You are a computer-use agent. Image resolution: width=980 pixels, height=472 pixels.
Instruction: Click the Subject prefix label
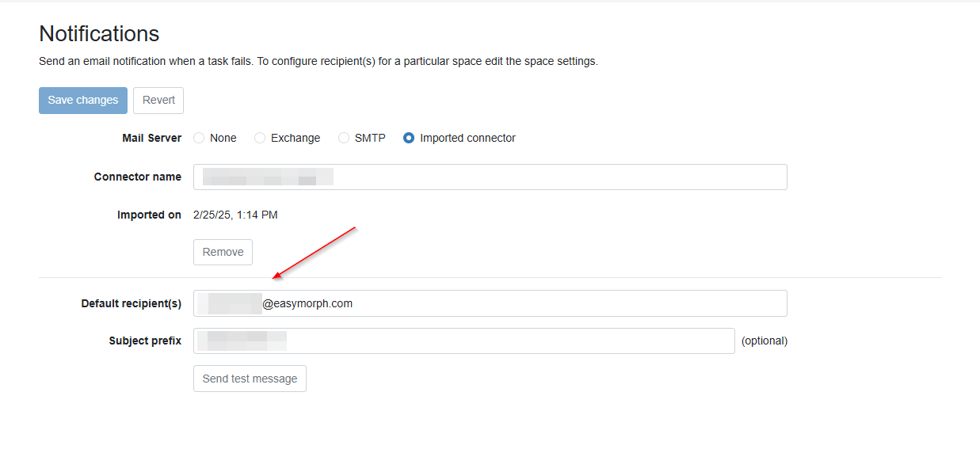tap(145, 341)
